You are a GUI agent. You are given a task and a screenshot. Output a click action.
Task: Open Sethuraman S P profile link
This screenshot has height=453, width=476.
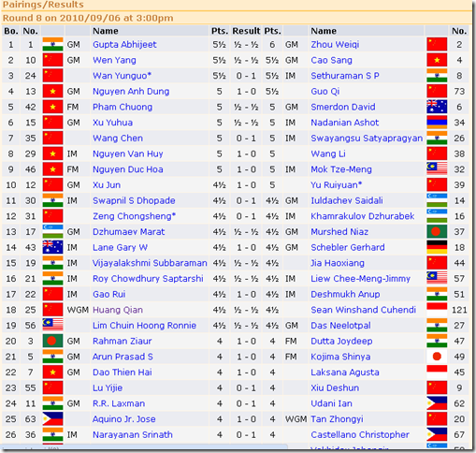(x=345, y=76)
